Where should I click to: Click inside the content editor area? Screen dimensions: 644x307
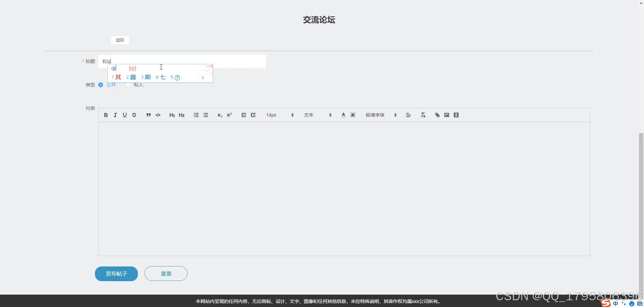coord(344,189)
